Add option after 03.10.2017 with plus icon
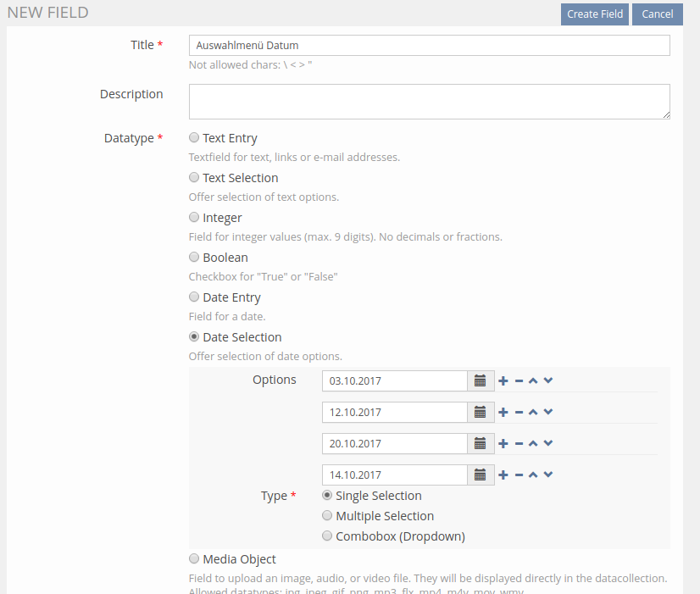Screen dimensions: 700x594 [x=503, y=381]
